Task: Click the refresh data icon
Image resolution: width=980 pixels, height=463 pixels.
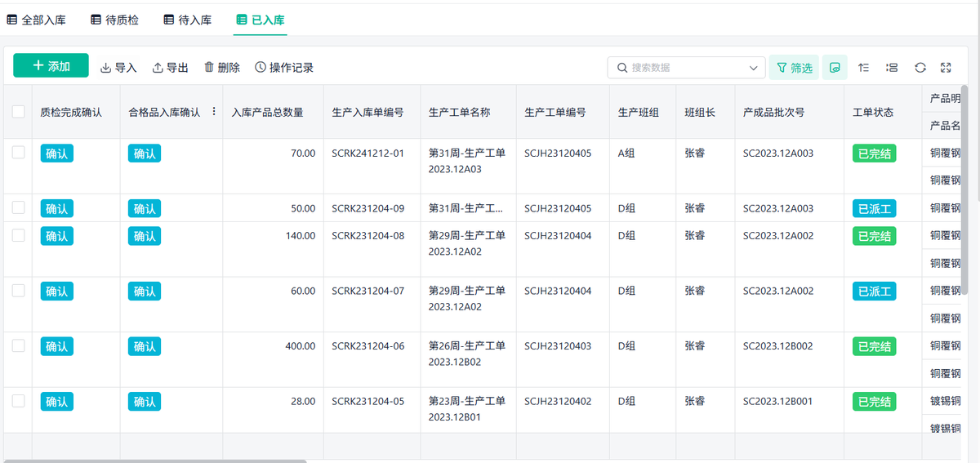Action: pyautogui.click(x=920, y=68)
